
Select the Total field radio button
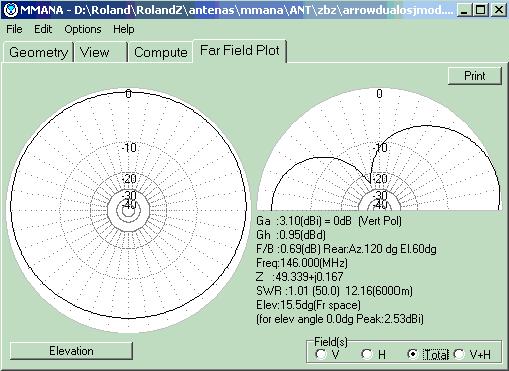(x=413, y=354)
